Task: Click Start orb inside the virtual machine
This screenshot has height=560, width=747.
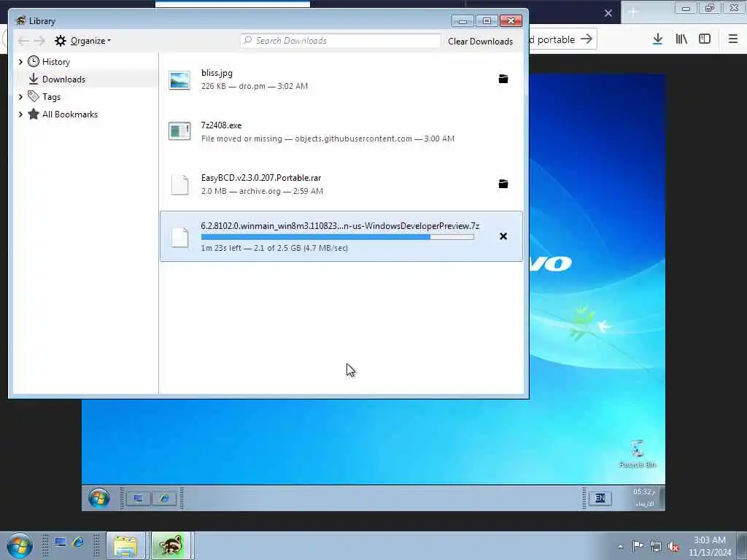Action: (x=99, y=498)
